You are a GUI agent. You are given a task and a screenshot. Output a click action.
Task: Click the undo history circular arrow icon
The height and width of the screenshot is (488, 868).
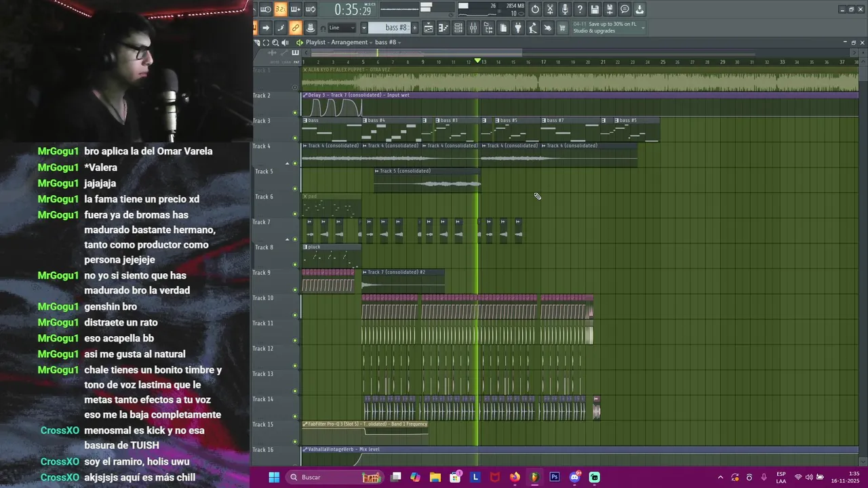pyautogui.click(x=535, y=9)
